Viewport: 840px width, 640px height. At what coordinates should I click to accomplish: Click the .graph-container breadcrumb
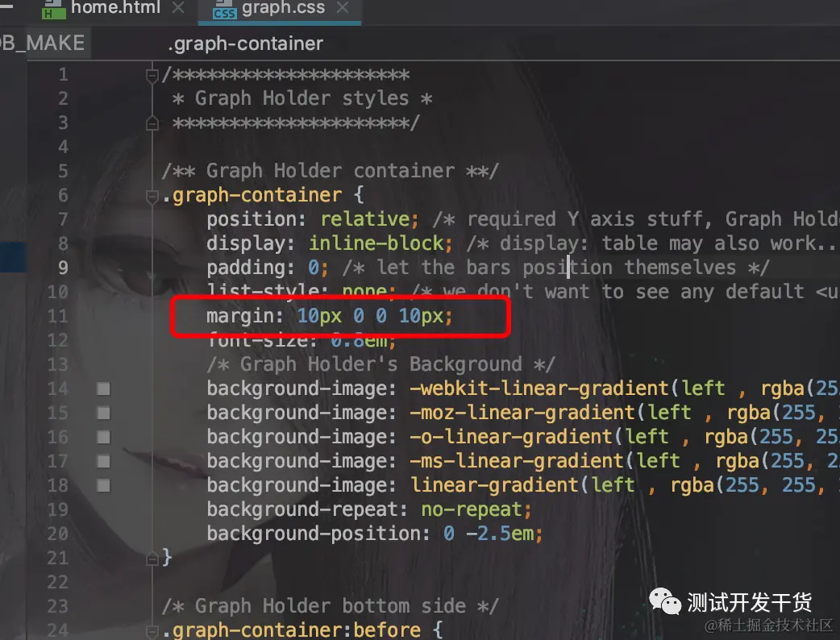click(245, 44)
